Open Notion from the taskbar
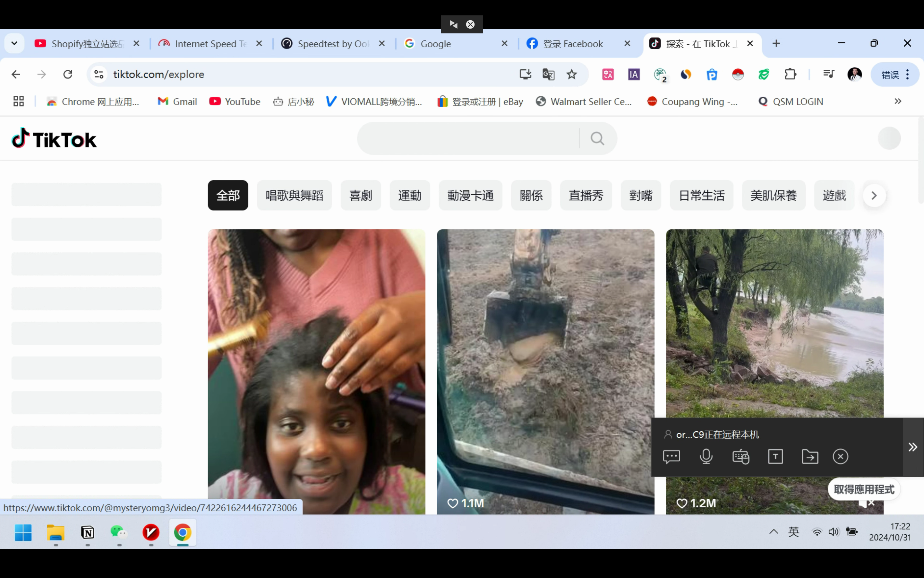The height and width of the screenshot is (578, 924). coord(88,532)
